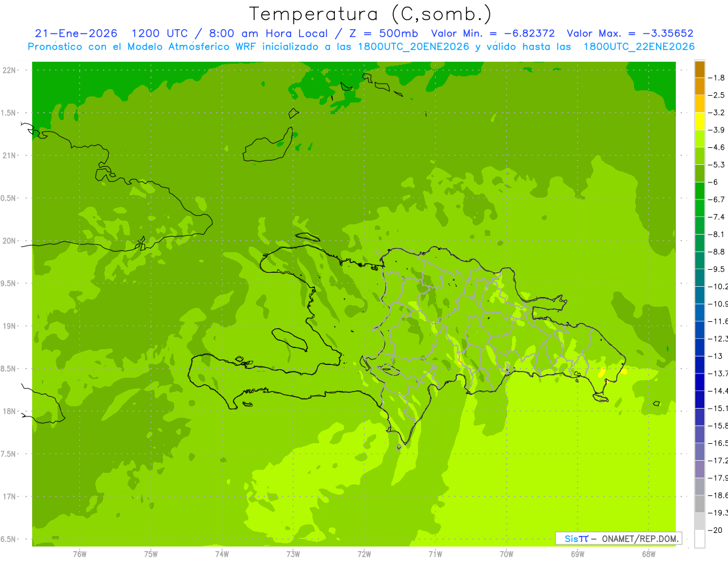Click the '68W' longitude label

coord(649,554)
